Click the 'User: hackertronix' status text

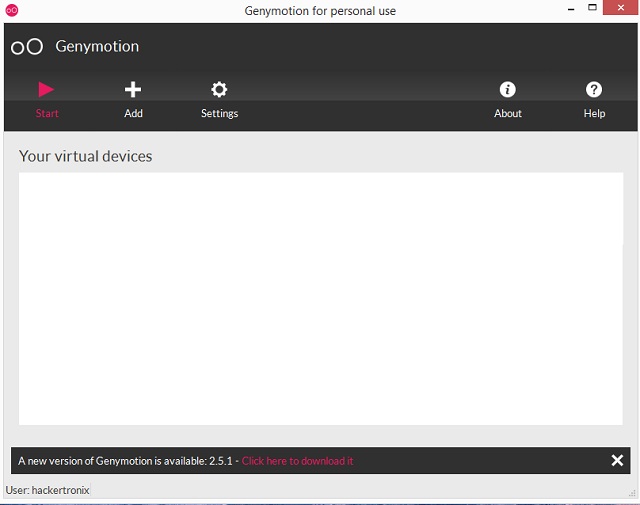point(47,490)
